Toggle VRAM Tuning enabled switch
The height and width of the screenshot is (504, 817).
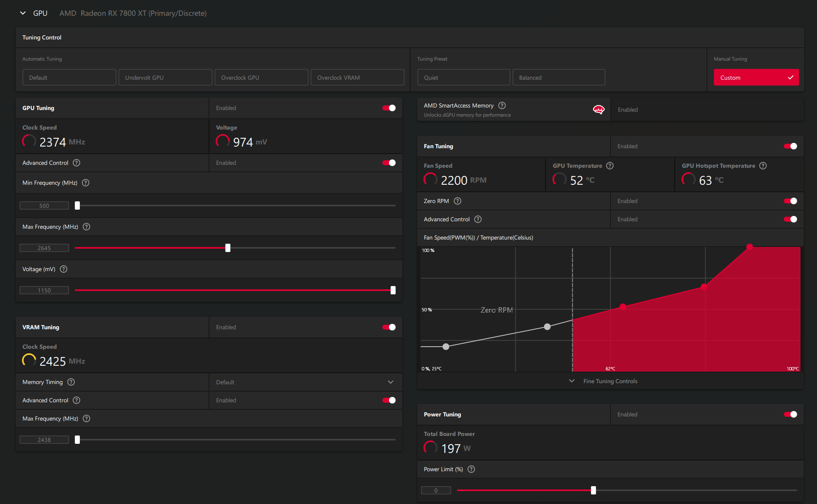[x=389, y=327]
